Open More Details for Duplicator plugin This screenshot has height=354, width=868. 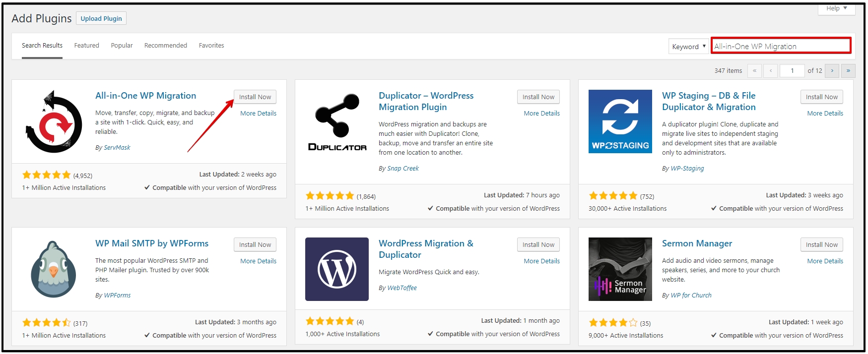(x=542, y=113)
